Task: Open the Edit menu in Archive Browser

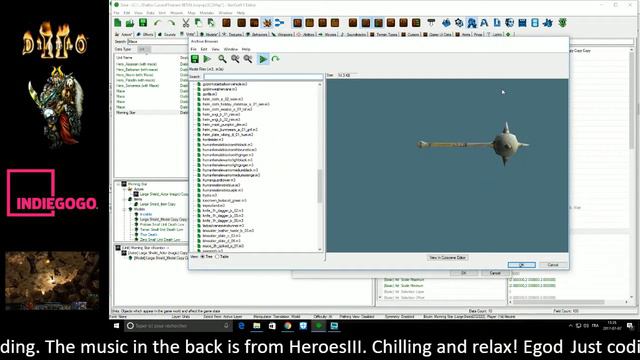Action: point(204,49)
